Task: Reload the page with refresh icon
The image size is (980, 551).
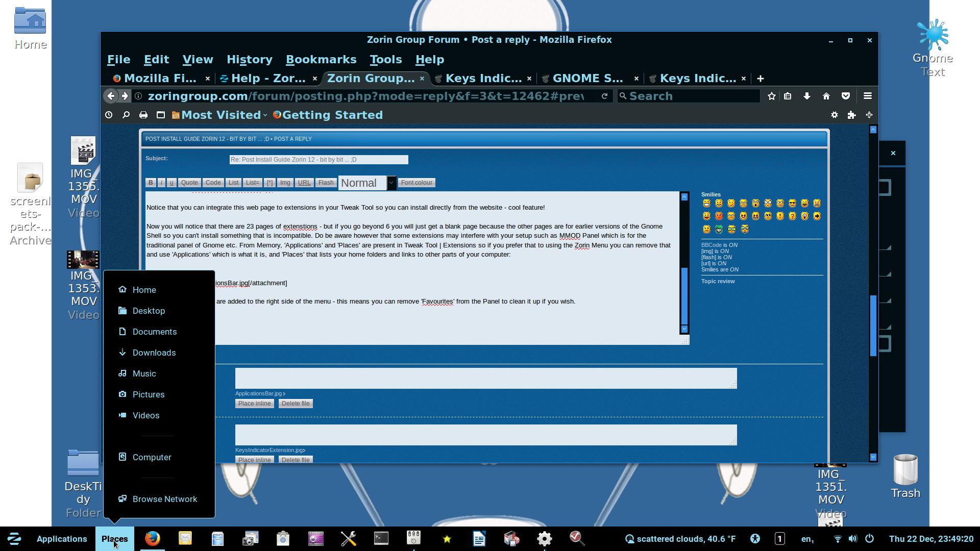Action: pyautogui.click(x=604, y=96)
